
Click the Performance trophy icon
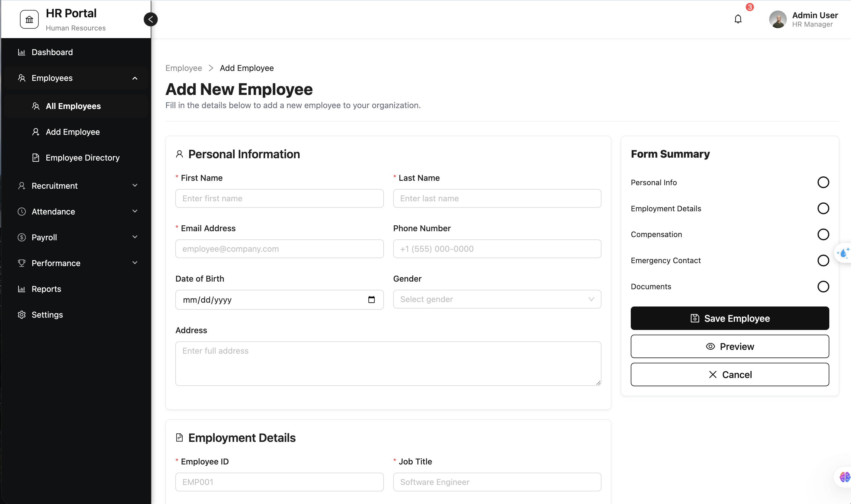tap(22, 263)
